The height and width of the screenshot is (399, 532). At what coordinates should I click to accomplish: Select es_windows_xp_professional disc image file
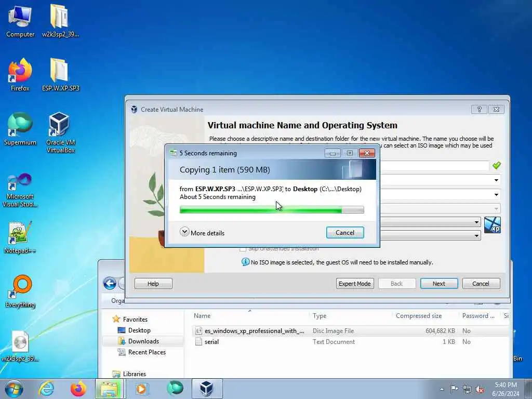tap(255, 331)
